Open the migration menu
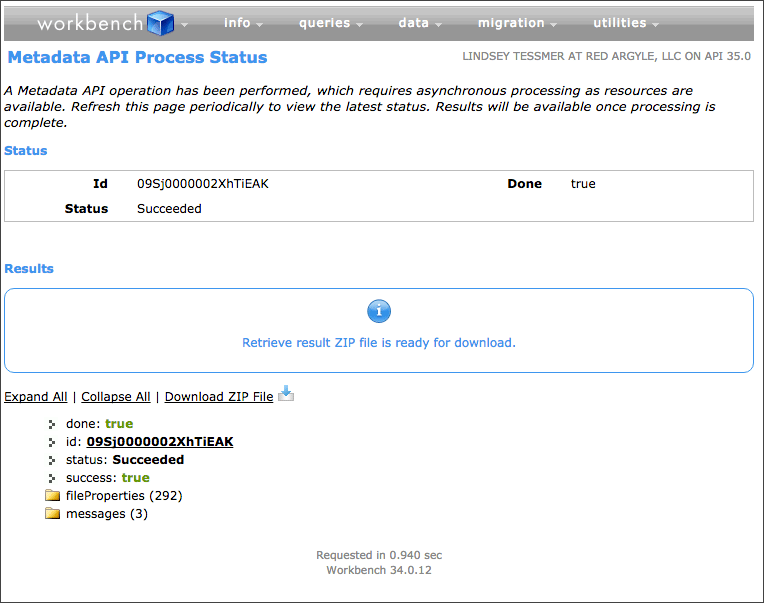 517,23
